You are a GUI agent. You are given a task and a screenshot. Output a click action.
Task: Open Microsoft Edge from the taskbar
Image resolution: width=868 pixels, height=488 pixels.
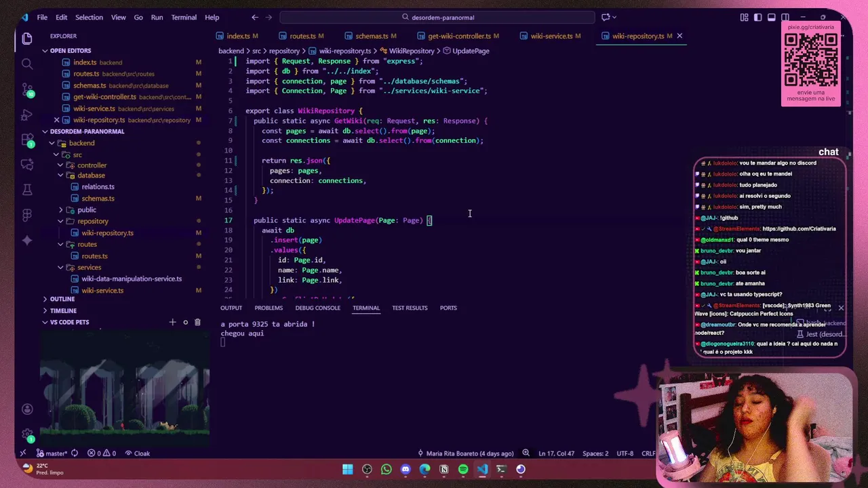click(425, 469)
